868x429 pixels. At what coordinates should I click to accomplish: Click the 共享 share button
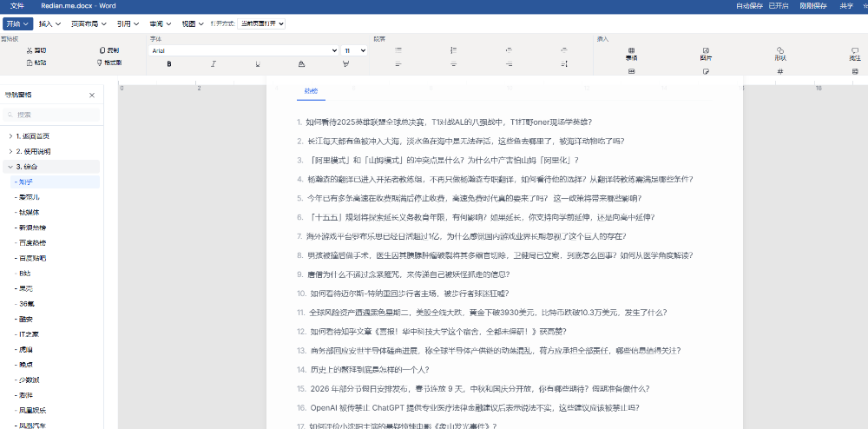[846, 5]
